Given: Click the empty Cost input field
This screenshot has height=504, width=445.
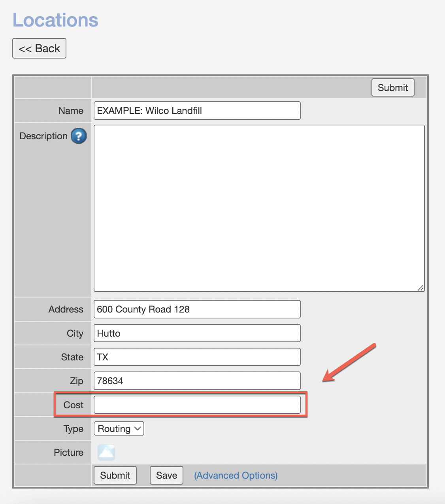Looking at the screenshot, I should coord(197,405).
